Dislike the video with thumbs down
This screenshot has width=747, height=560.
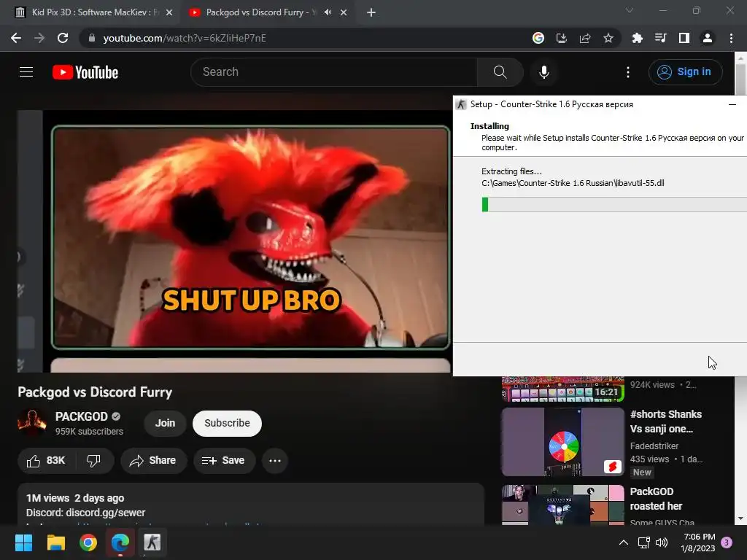click(x=93, y=461)
